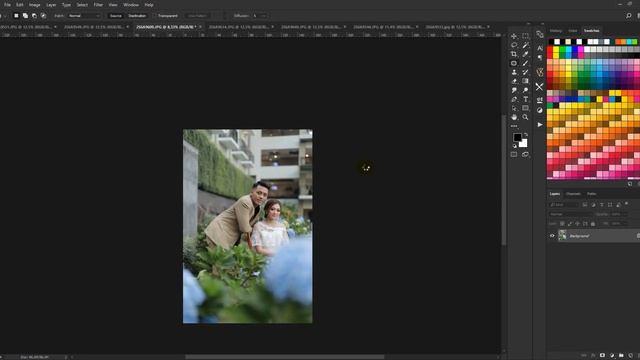Change the screen mode icon
Screen dimensions: 640x360
point(525,155)
